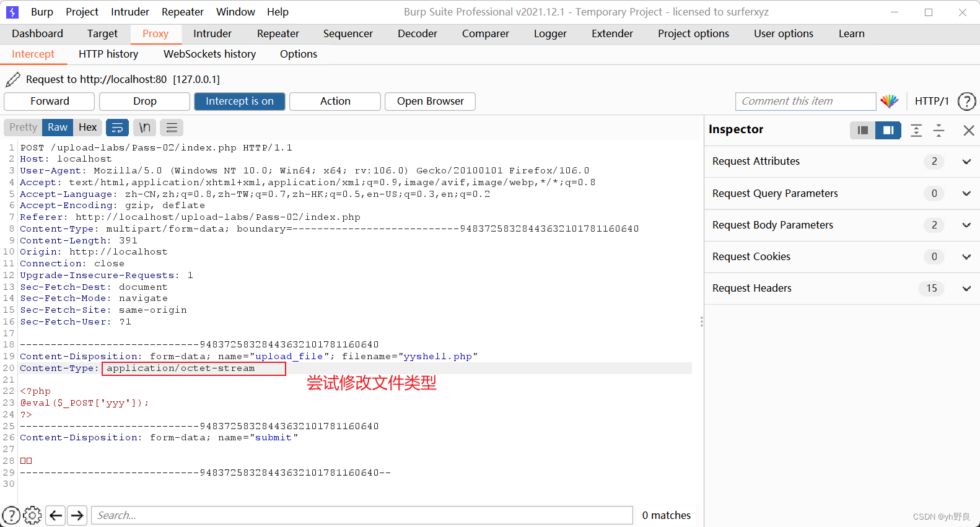This screenshot has width=980, height=527.
Task: Switch Inspector to the right-docked layout icon
Action: (x=888, y=130)
